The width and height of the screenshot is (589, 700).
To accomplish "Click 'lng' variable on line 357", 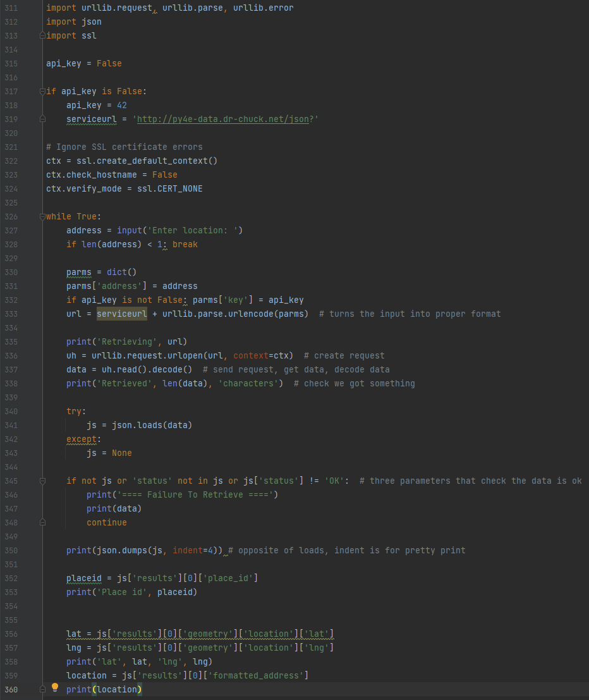I will pyautogui.click(x=74, y=648).
